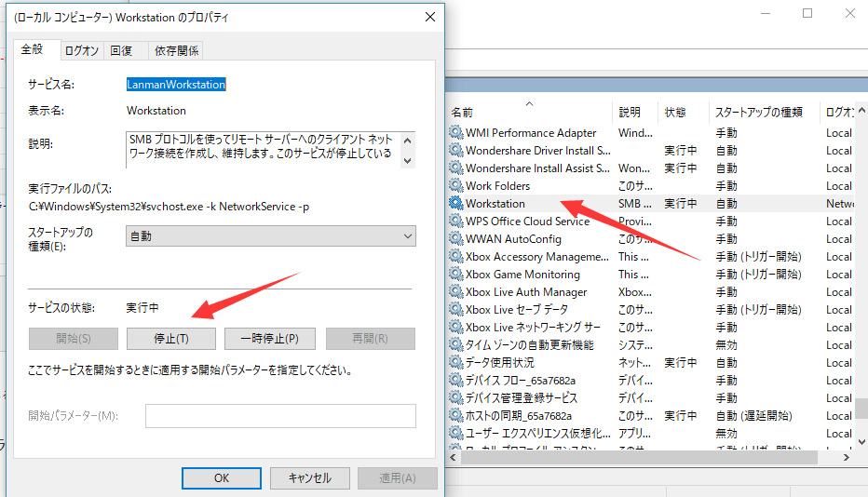
Task: Click gear icon beside ユーザー エクスペリエンス仮想化
Action: pyautogui.click(x=455, y=434)
